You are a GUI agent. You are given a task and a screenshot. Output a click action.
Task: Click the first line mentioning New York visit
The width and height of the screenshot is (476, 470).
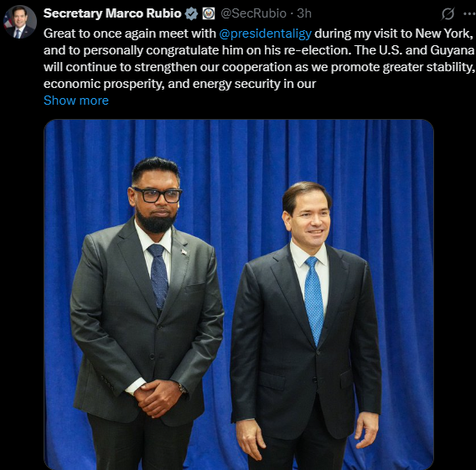click(x=259, y=34)
